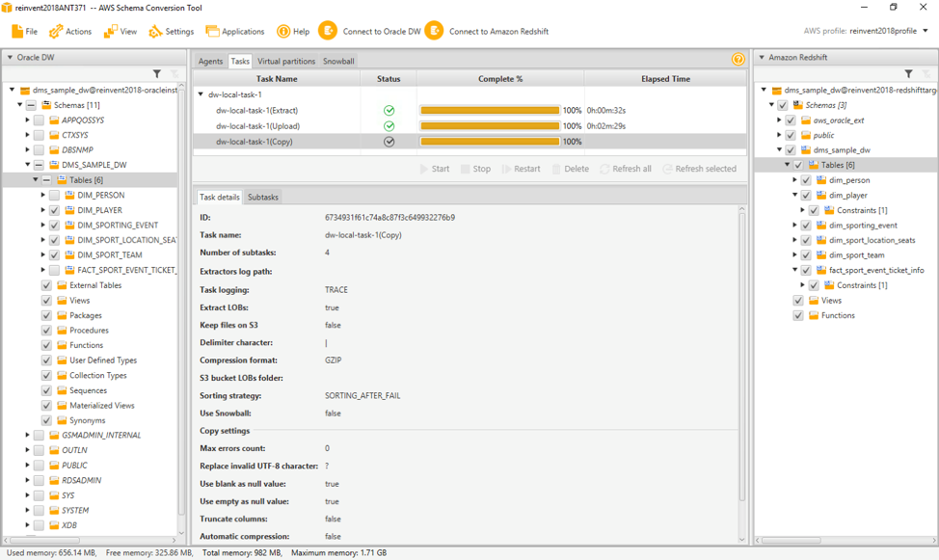Toggle the APPQOSSYS schema checkbox

point(39,120)
